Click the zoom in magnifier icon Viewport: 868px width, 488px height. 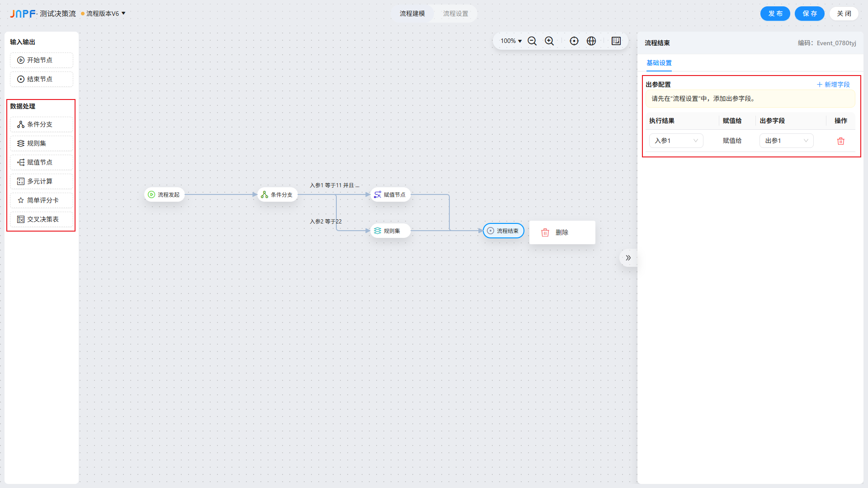coord(549,41)
